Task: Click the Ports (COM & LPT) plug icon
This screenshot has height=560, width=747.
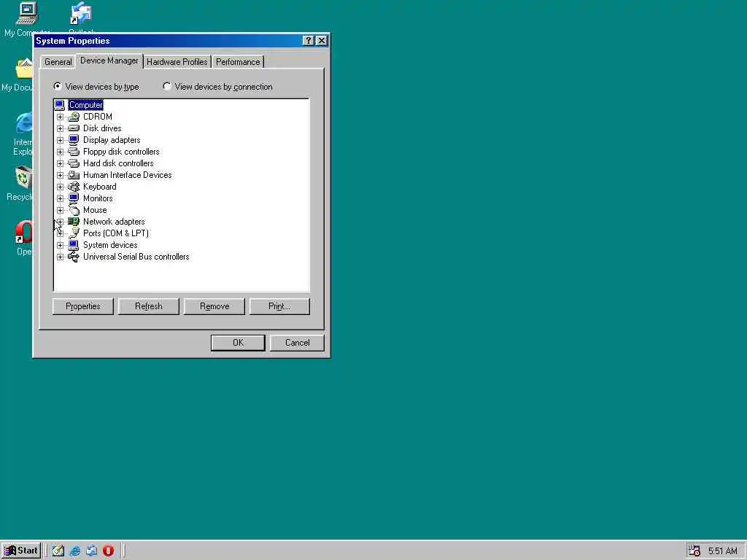Action: pyautogui.click(x=74, y=233)
